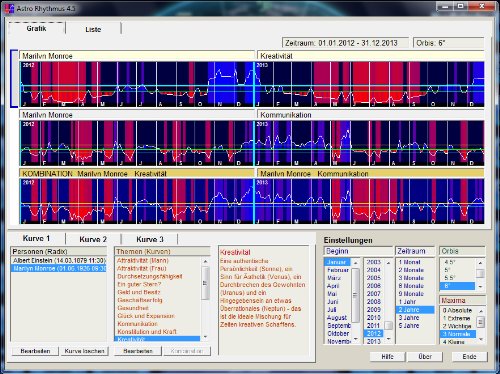Pick theme Gesundheit
This screenshot has height=374, width=500.
coord(133,308)
